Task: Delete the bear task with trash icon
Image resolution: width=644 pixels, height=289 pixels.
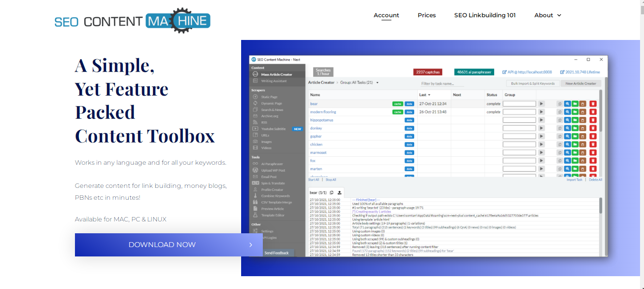Action: [593, 104]
